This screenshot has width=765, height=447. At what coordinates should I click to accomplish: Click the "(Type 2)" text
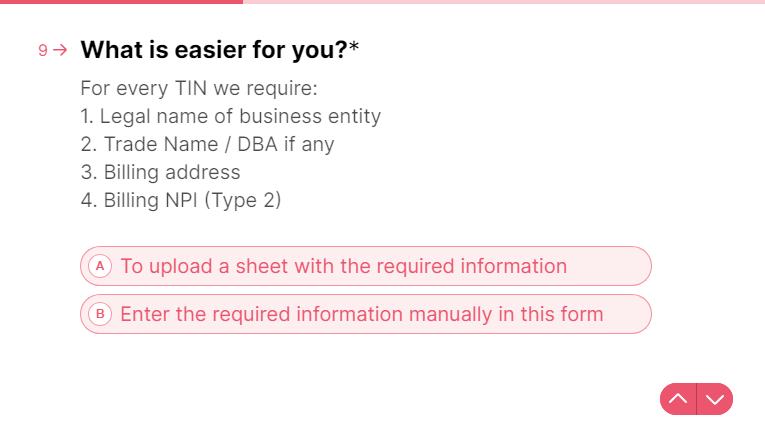pos(242,201)
